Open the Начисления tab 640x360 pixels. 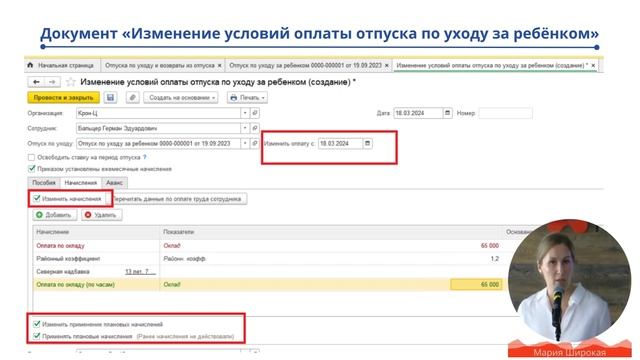[80, 182]
